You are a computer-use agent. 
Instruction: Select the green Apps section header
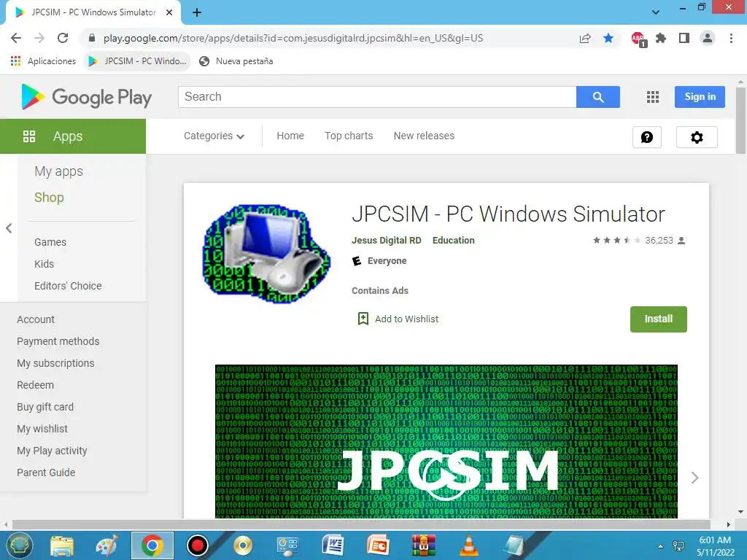(x=73, y=136)
